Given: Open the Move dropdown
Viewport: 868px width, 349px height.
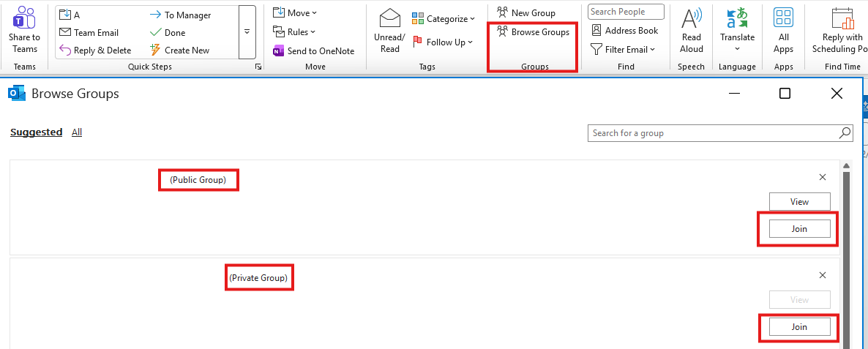Looking at the screenshot, I should [295, 12].
